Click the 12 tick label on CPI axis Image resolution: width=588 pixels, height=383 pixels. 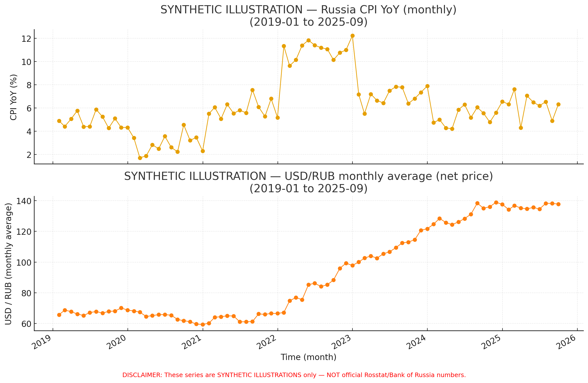(x=26, y=39)
